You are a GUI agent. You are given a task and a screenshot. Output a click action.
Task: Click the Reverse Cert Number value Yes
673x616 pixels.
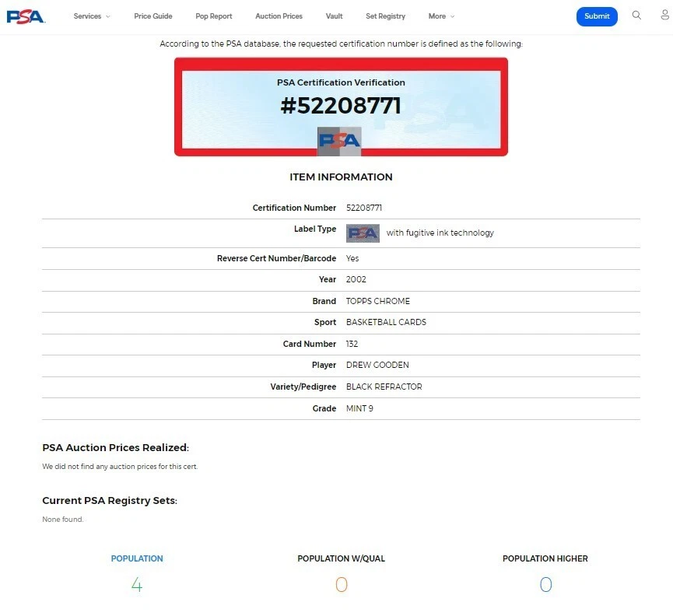pyautogui.click(x=352, y=258)
